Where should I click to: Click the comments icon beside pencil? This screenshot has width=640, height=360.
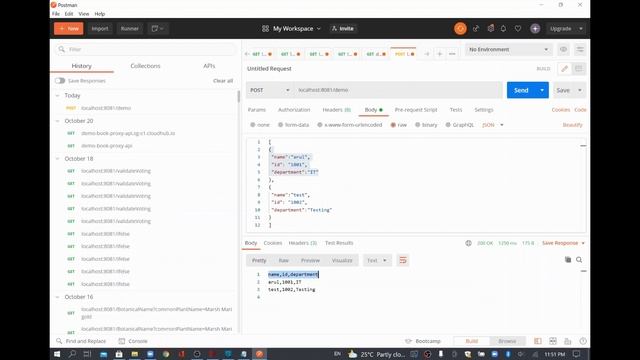point(578,69)
